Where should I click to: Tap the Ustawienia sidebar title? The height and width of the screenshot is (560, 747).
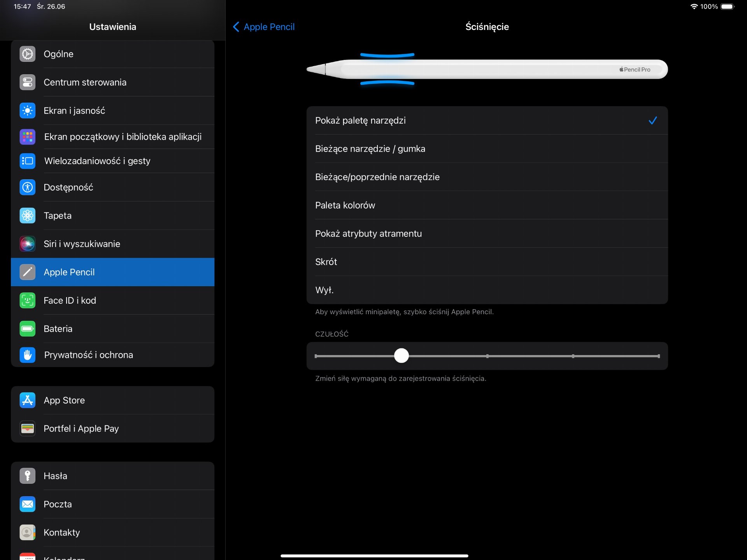pos(112,27)
